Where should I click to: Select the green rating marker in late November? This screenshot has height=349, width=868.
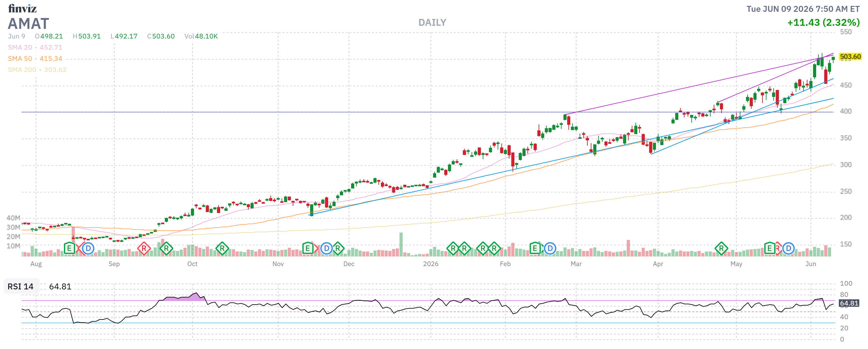(338, 249)
